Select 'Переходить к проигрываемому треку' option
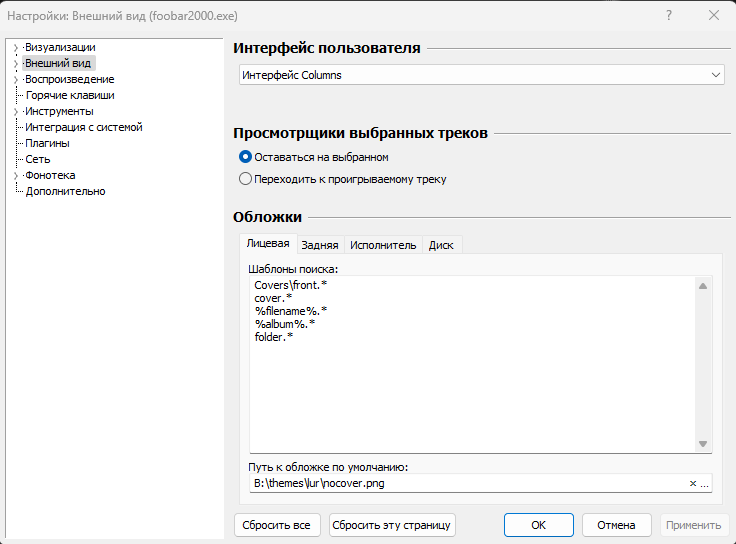 pyautogui.click(x=246, y=179)
